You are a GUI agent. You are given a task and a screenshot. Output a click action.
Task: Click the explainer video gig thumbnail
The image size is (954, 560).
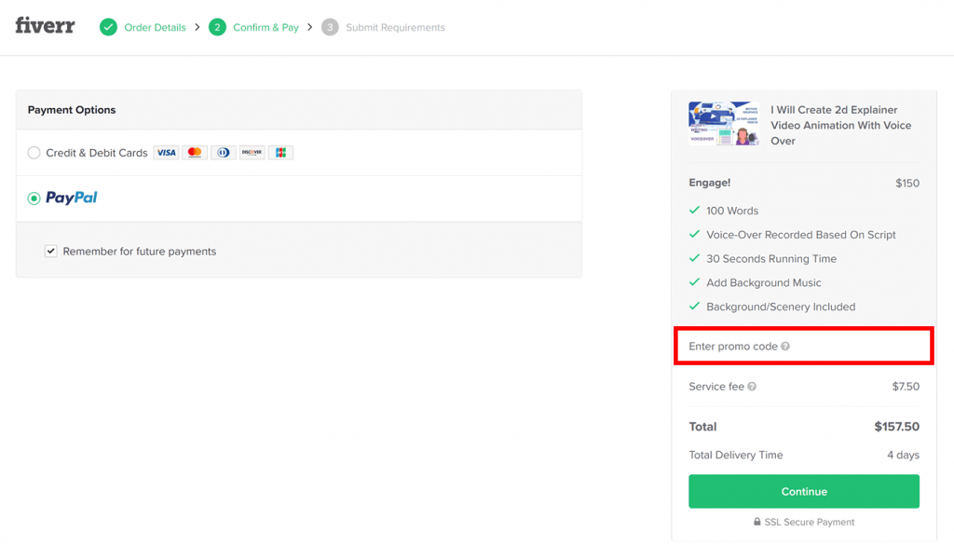724,123
